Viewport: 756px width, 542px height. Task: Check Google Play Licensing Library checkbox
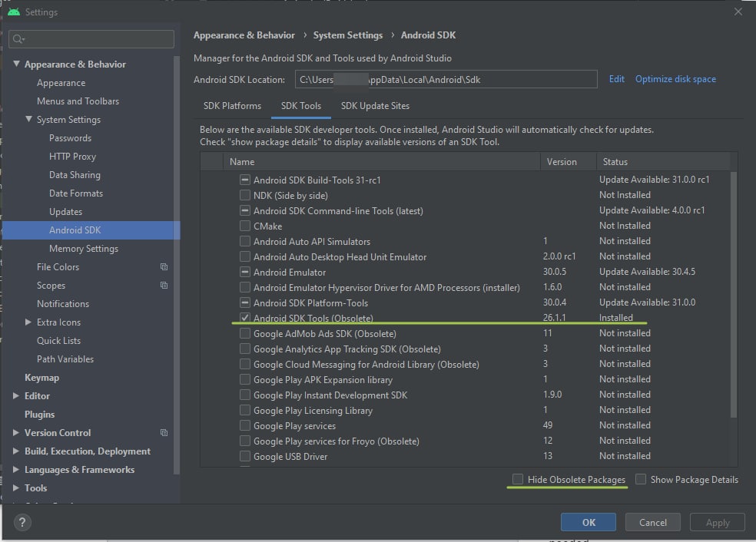[245, 411]
